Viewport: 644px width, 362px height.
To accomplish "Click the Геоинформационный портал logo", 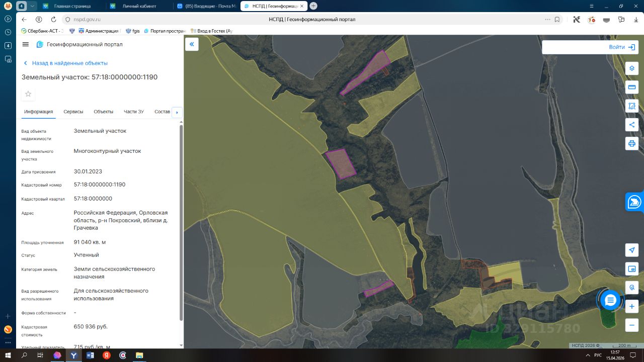I will [79, 44].
